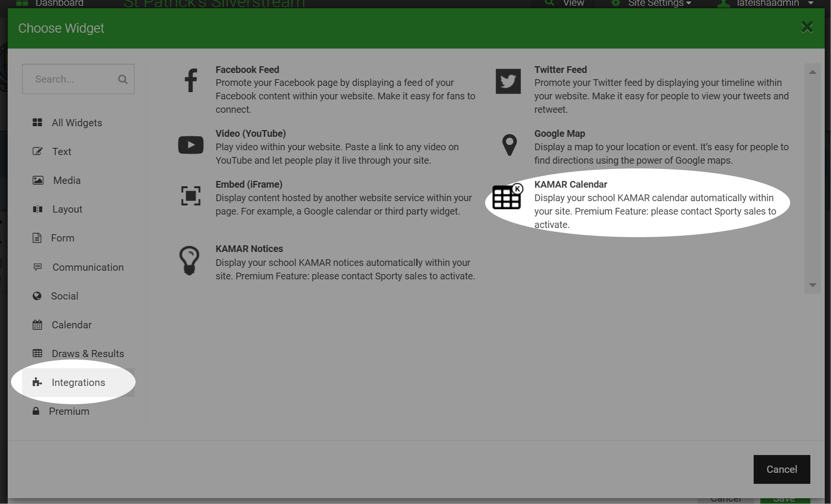The image size is (831, 504).
Task: Click the Facebook Feed widget icon
Action: tap(191, 80)
